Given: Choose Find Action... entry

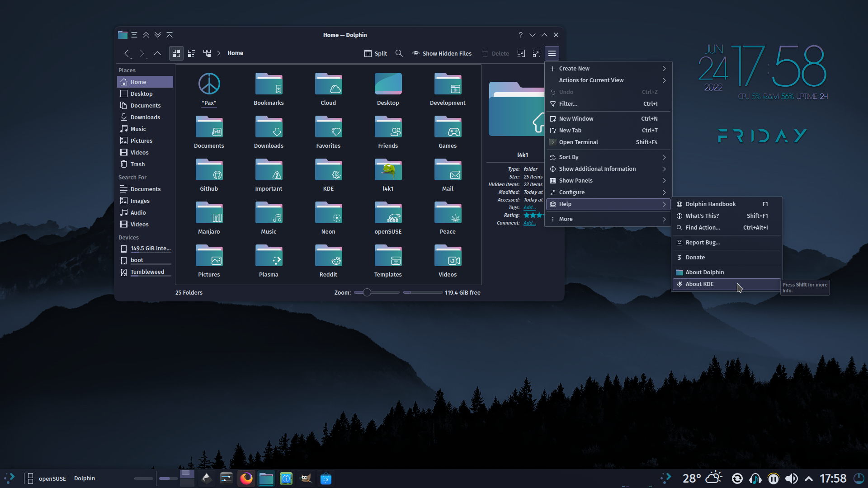Looking at the screenshot, I should [726, 228].
